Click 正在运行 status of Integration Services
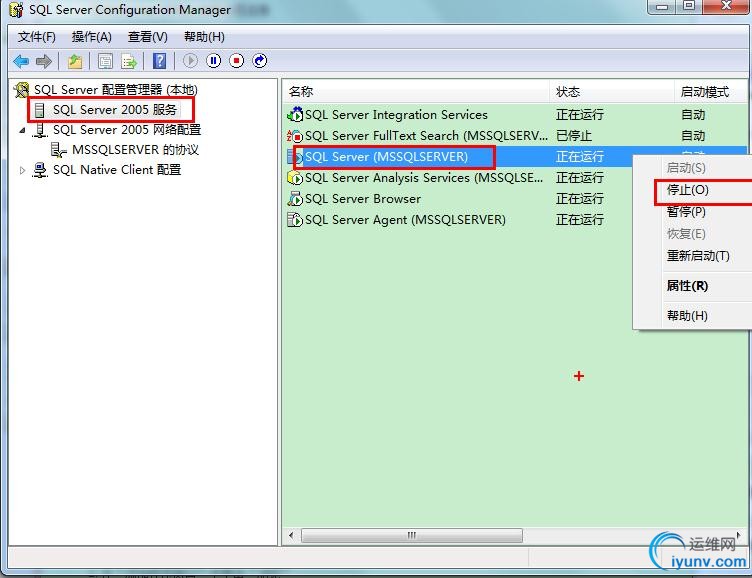 (x=580, y=115)
